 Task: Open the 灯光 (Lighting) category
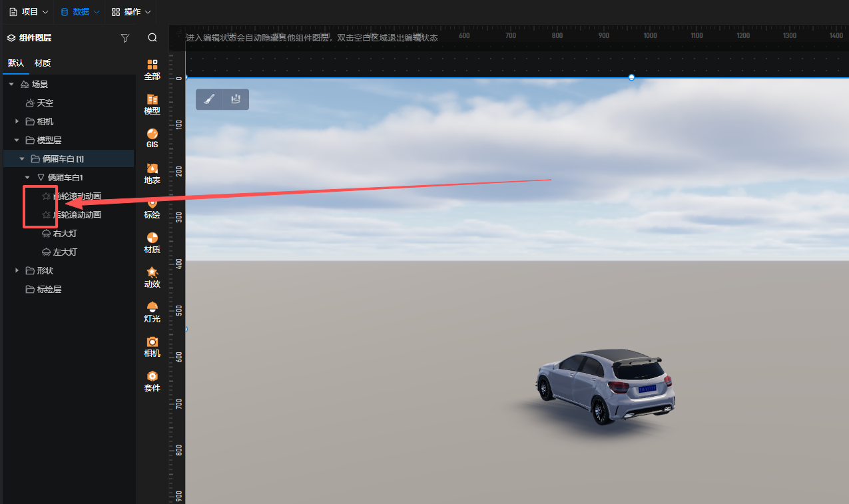click(x=152, y=311)
